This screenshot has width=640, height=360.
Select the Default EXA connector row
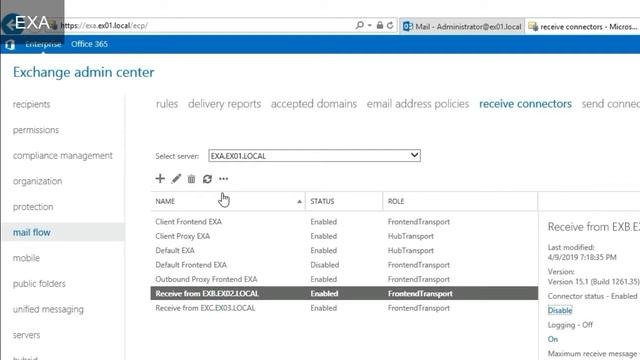pos(344,250)
